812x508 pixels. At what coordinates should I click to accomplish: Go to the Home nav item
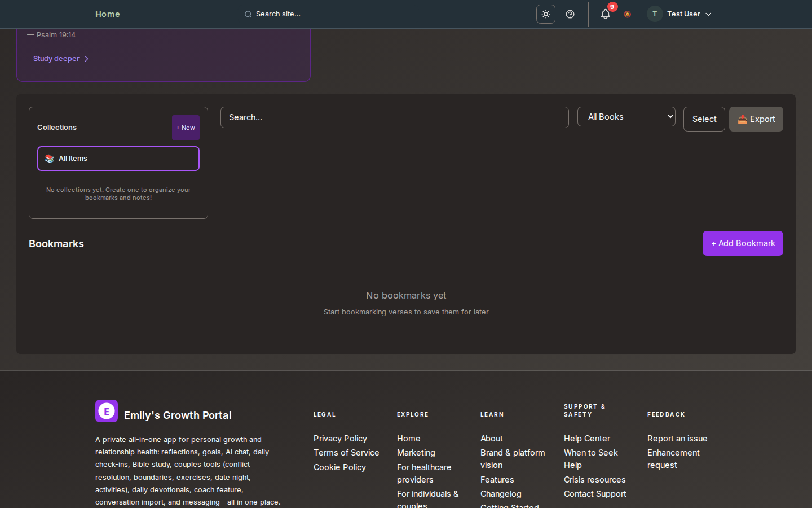point(107,14)
